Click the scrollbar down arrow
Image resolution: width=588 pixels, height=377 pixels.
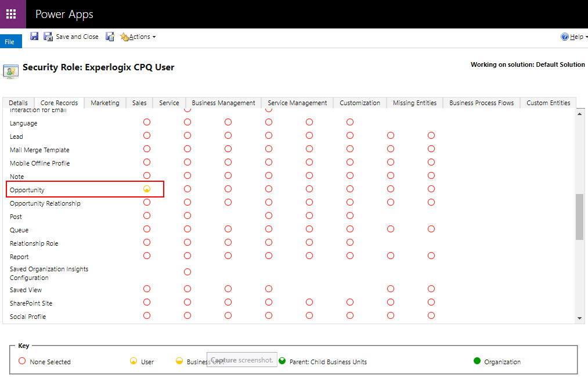click(x=580, y=318)
